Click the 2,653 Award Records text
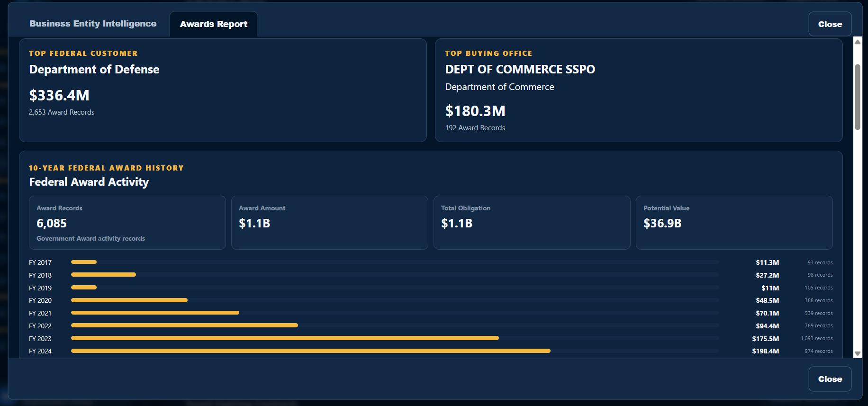Image resolution: width=868 pixels, height=406 pixels. [62, 112]
